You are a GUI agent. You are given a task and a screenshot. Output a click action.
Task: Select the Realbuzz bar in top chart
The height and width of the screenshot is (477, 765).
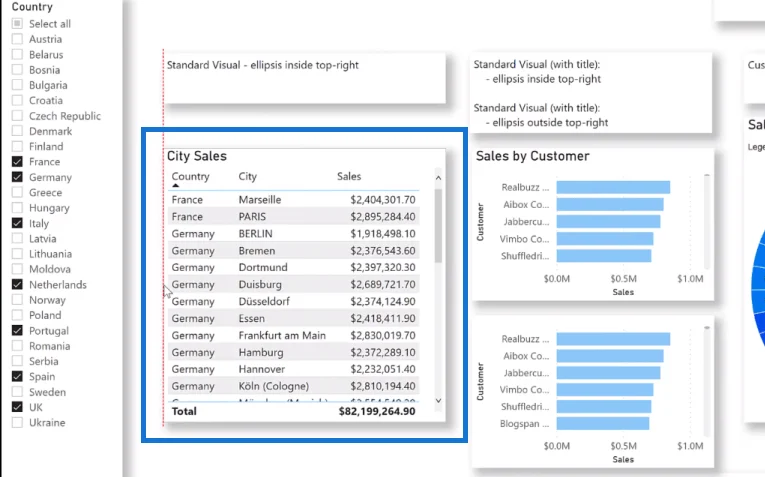tap(613, 187)
